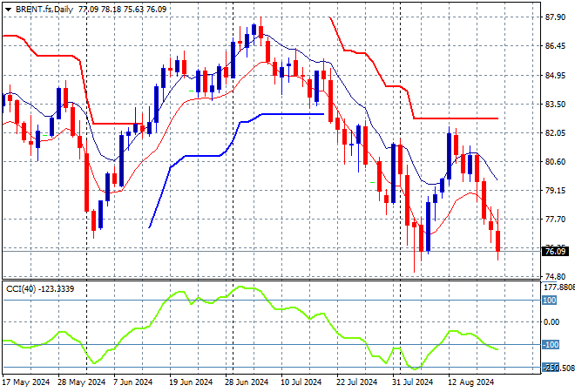
Task: Select the CCI -100 level label
Action: pyautogui.click(x=550, y=345)
